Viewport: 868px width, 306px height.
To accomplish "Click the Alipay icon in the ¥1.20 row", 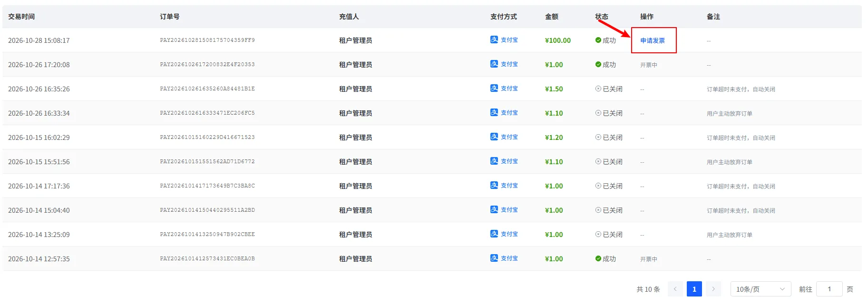I will pyautogui.click(x=494, y=137).
